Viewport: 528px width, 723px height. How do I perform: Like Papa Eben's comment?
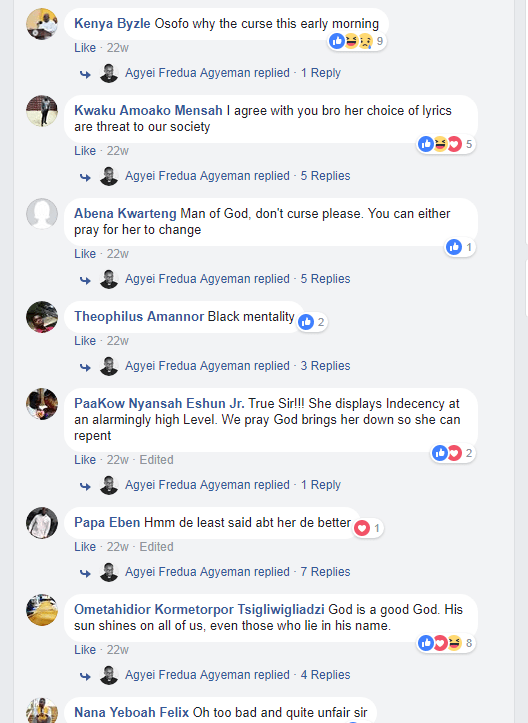85,546
